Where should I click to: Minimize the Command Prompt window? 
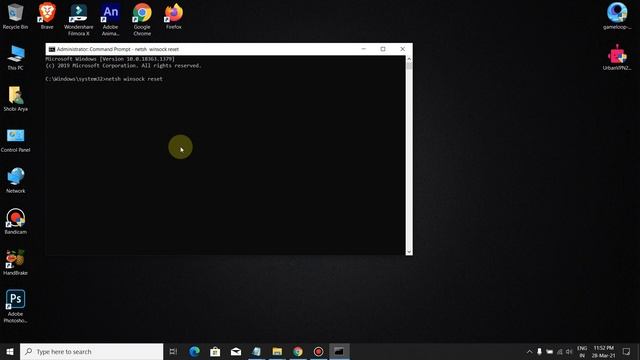(364, 49)
